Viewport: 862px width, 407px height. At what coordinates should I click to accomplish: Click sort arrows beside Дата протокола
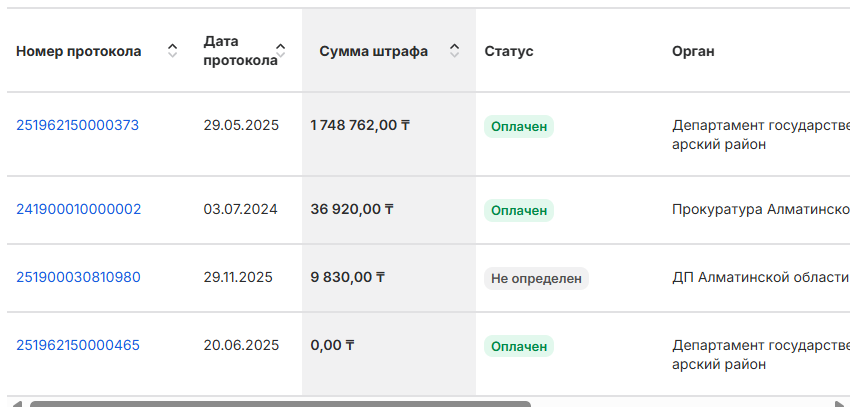click(281, 51)
